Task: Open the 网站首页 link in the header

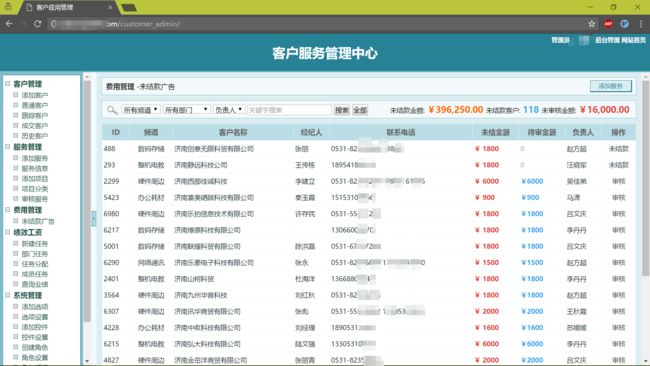Action: tap(633, 40)
